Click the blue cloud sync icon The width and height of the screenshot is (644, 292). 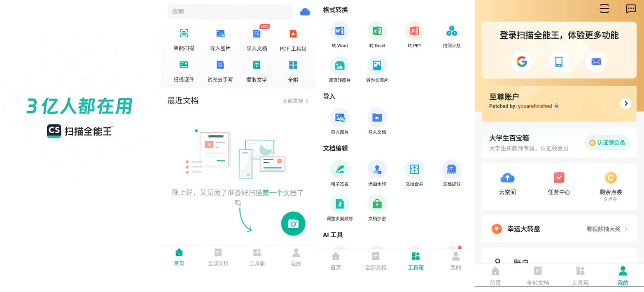point(305,12)
